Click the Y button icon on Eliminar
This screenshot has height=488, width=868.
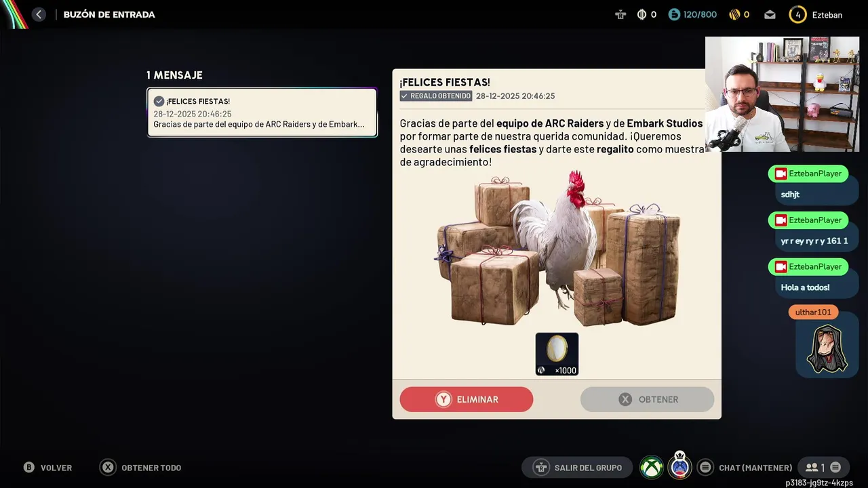(443, 399)
